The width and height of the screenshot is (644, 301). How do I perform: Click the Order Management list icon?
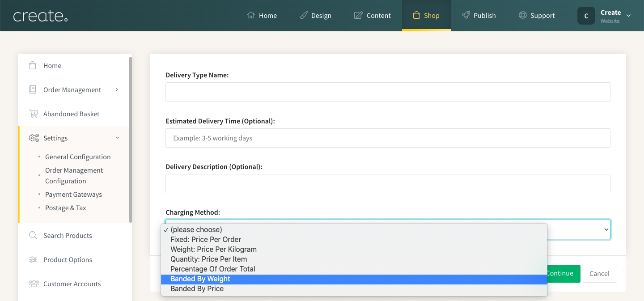coord(33,89)
